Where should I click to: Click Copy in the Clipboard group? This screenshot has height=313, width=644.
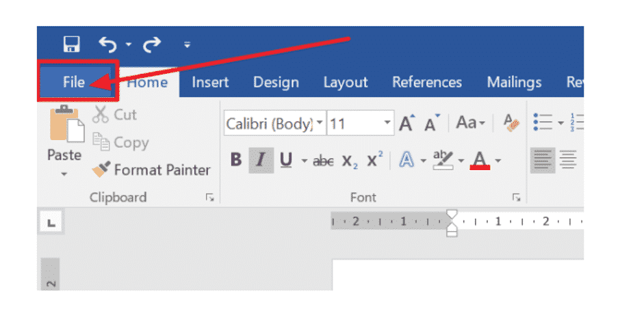[120, 142]
